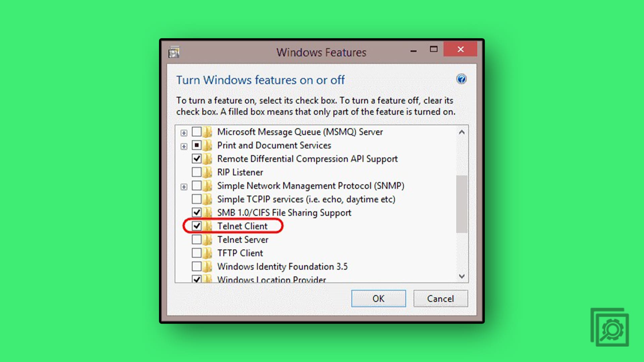Select Windows Identity Foundation 3.5 label
Image resolution: width=644 pixels, height=362 pixels.
point(282,266)
